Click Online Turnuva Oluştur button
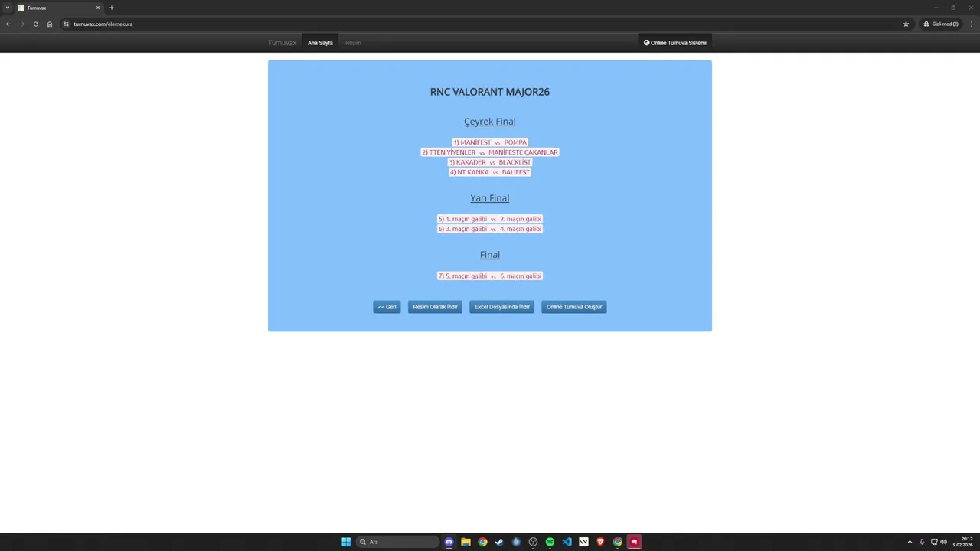 (574, 307)
